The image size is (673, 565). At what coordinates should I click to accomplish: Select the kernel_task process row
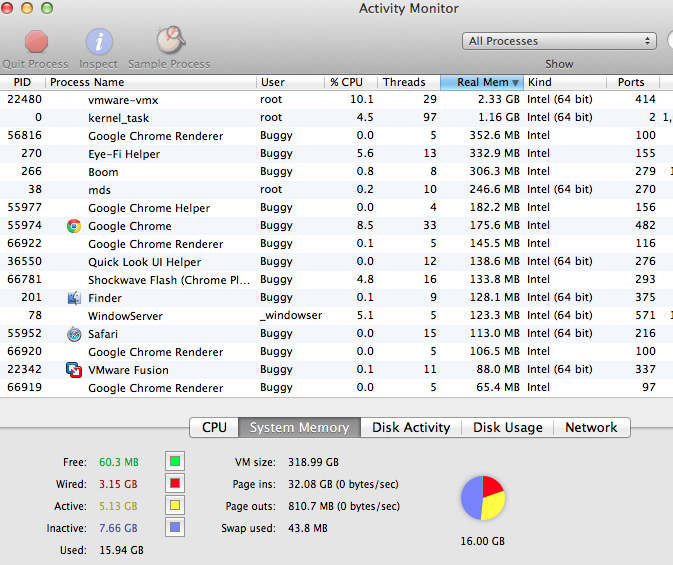click(336, 118)
